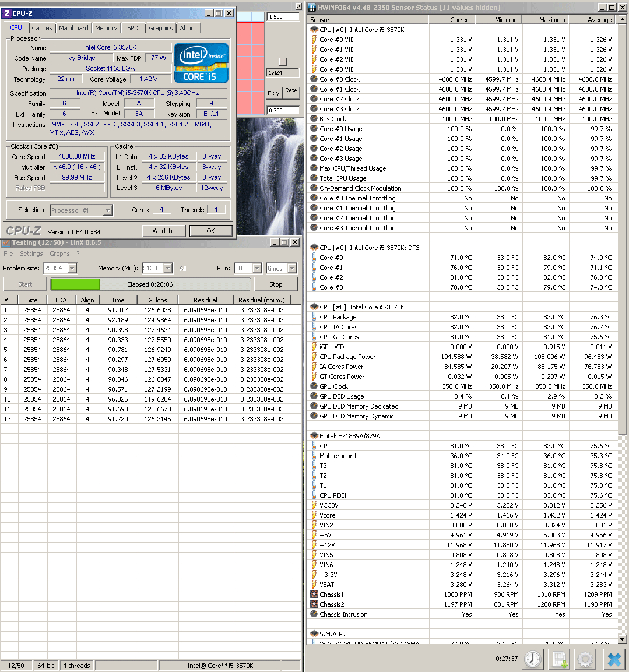
Task: Click the CPU Package thermometer icon
Action: tap(314, 317)
